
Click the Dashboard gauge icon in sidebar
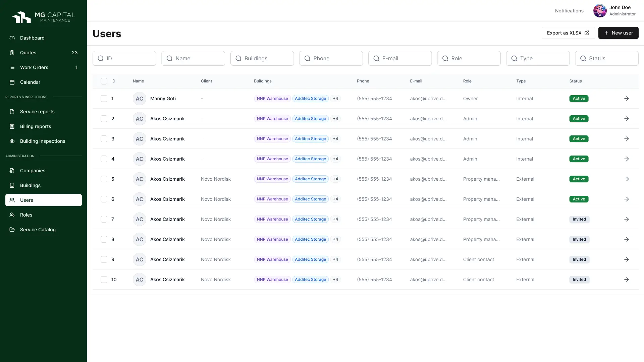[x=12, y=38]
